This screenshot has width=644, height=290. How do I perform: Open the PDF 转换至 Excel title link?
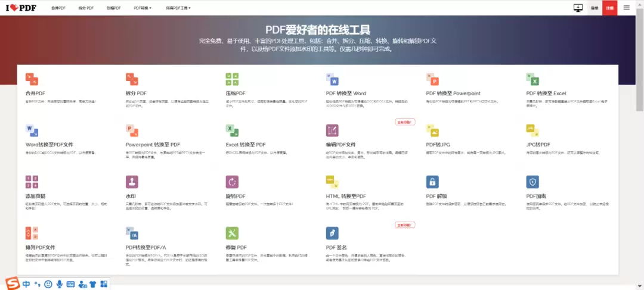point(546,93)
